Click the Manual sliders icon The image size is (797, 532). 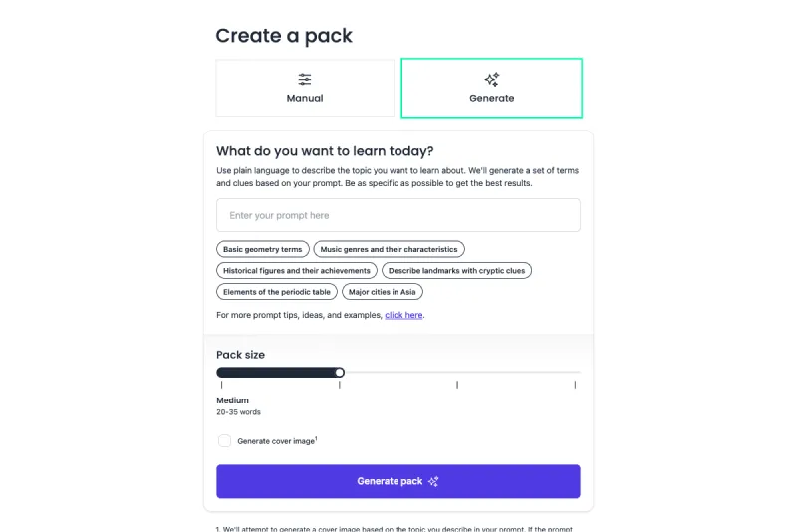tap(305, 79)
